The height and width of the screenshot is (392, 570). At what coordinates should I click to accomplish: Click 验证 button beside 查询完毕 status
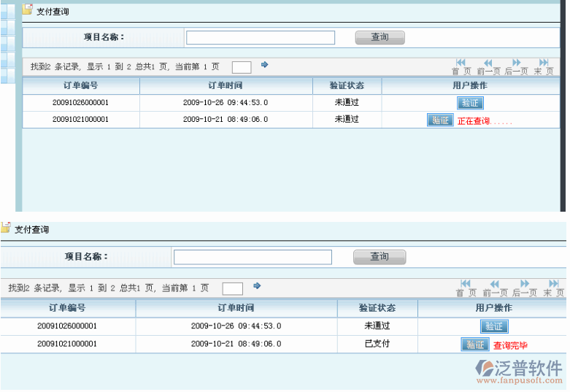(475, 345)
